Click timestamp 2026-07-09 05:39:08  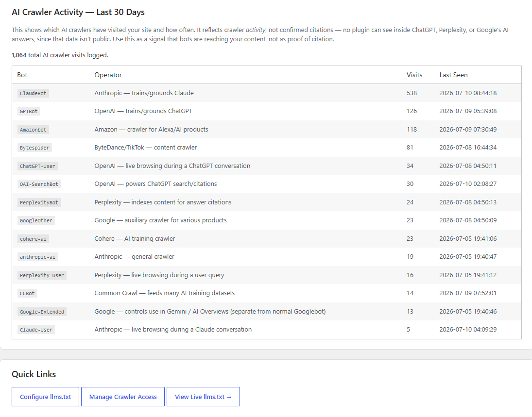point(468,111)
